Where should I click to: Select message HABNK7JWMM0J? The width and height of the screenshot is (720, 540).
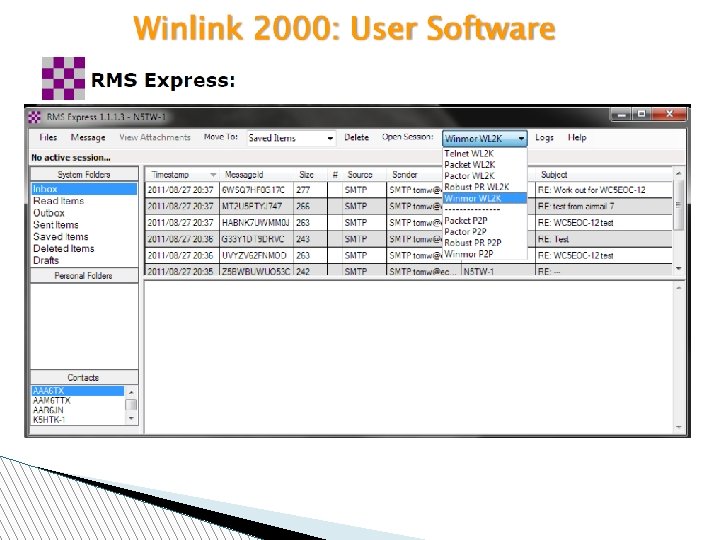click(255, 223)
